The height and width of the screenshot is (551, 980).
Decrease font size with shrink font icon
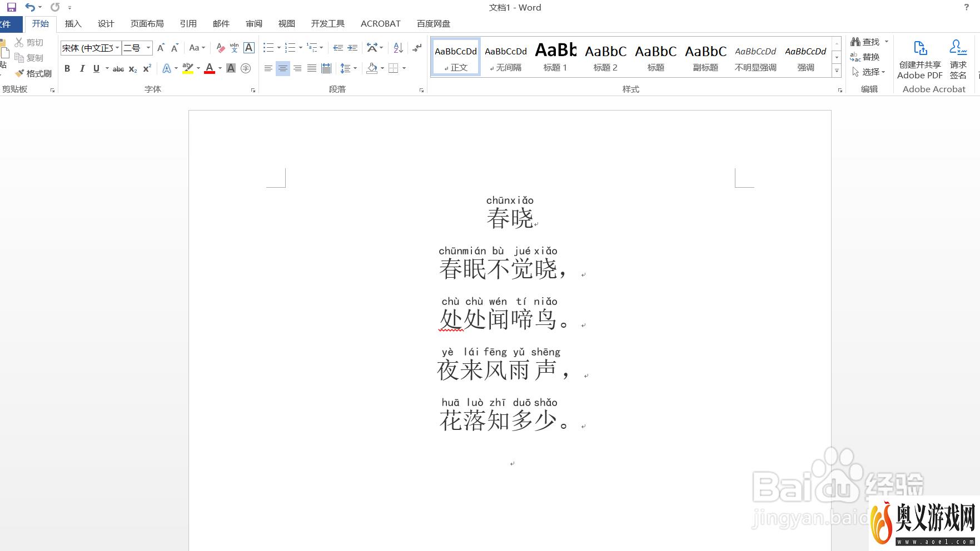tap(175, 48)
